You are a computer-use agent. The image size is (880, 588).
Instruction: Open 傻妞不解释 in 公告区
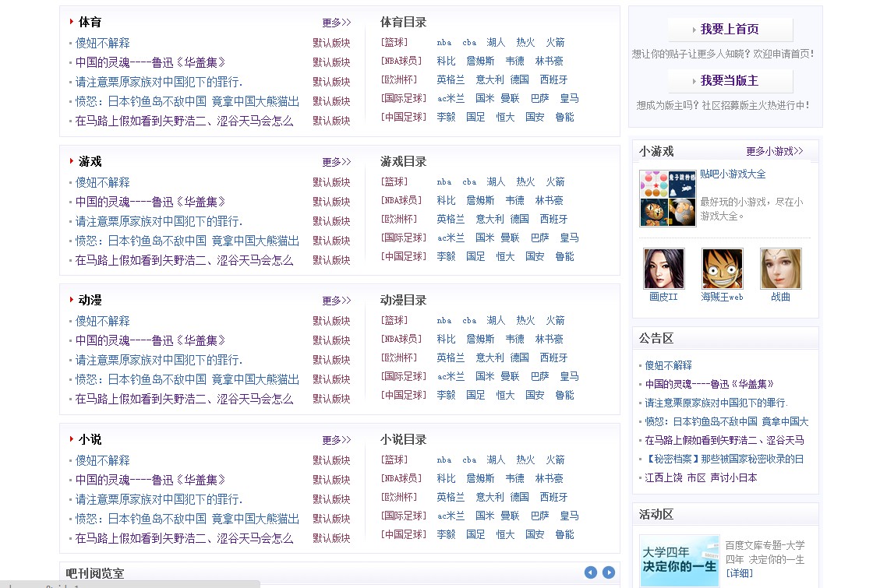coord(668,365)
